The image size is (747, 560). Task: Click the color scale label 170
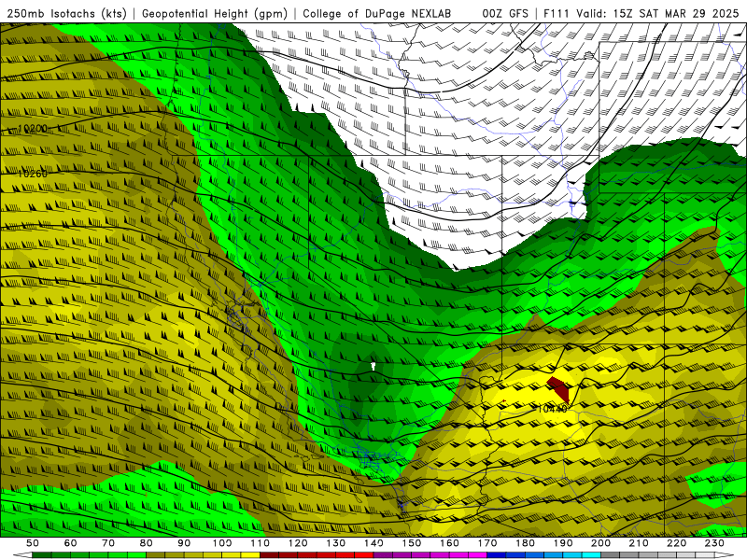click(x=486, y=543)
